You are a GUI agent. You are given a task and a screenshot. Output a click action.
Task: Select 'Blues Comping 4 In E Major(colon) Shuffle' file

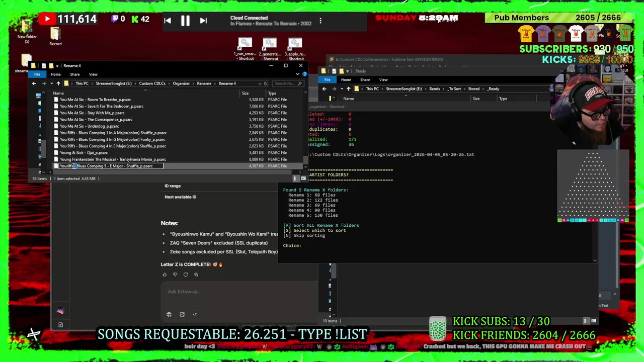point(113,146)
